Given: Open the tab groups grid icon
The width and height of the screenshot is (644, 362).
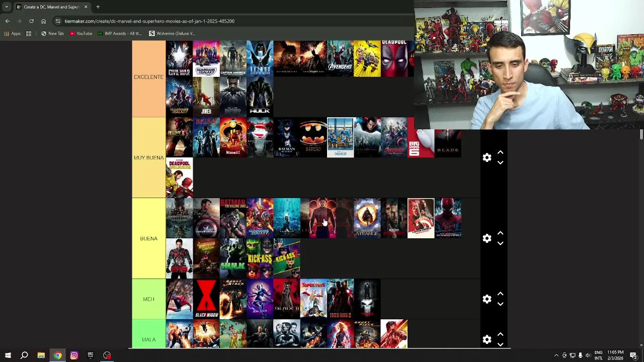Looking at the screenshot, I should 29,34.
